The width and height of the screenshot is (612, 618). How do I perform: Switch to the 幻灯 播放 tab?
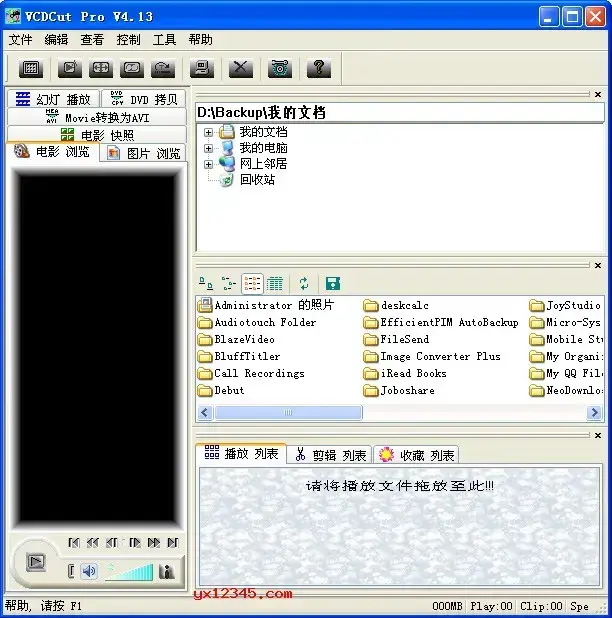click(x=53, y=99)
